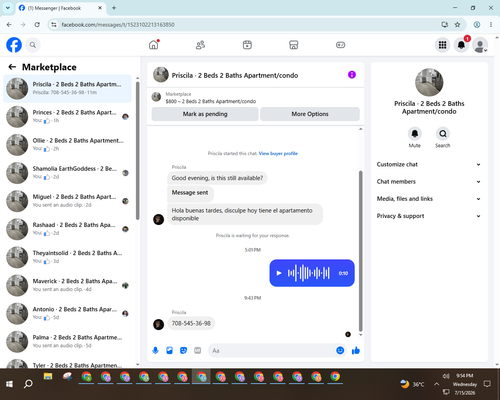Follow the View buyer profile link
500x400 pixels.
tap(278, 153)
